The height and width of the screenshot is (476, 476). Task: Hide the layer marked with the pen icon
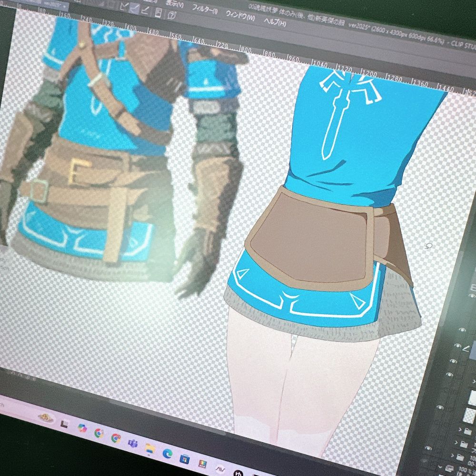(x=458, y=346)
